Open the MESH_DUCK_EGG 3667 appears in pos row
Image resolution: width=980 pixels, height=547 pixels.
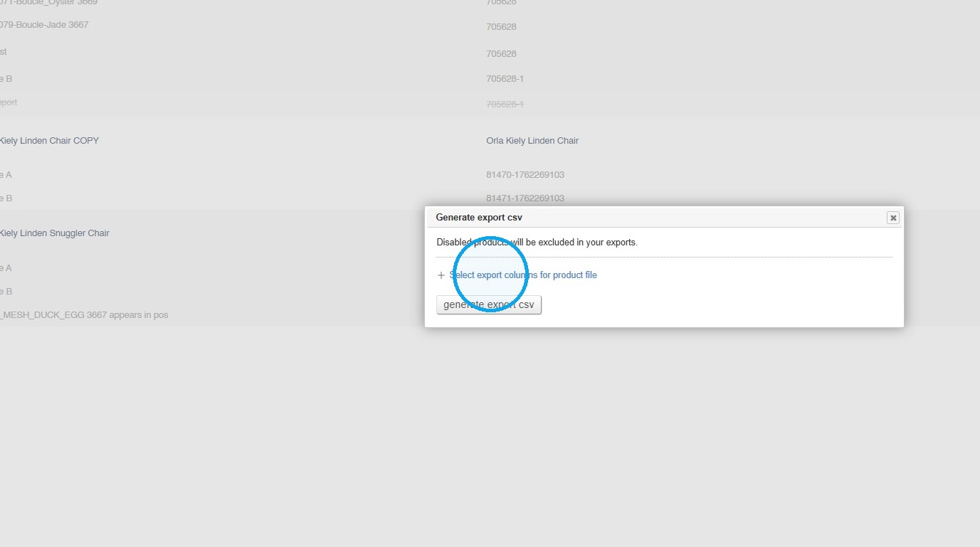(84, 315)
